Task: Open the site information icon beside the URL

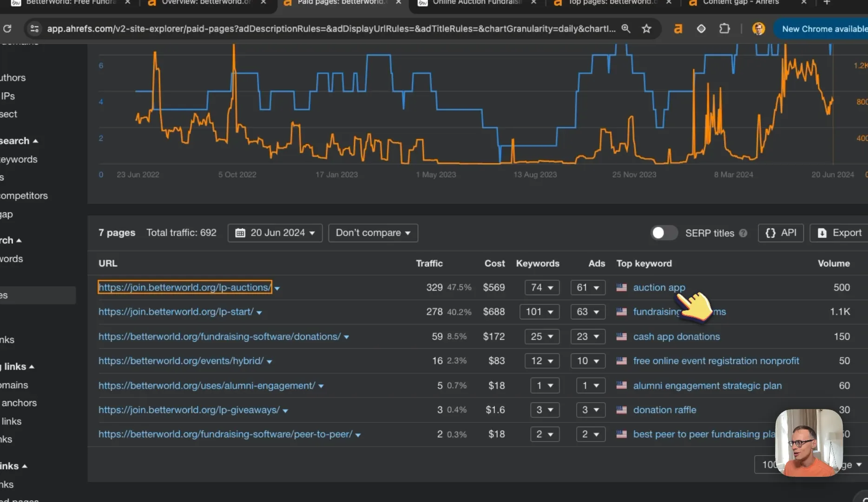Action: [x=34, y=29]
